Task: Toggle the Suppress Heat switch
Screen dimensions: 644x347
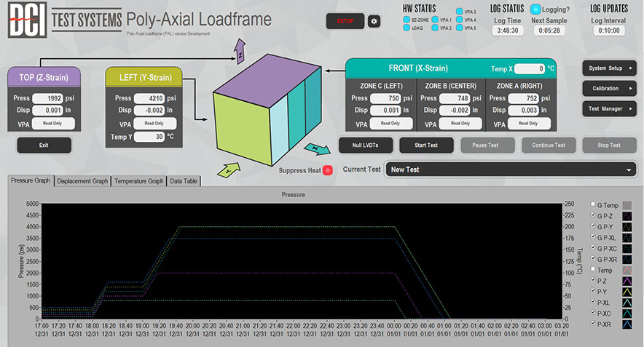Action: point(328,170)
